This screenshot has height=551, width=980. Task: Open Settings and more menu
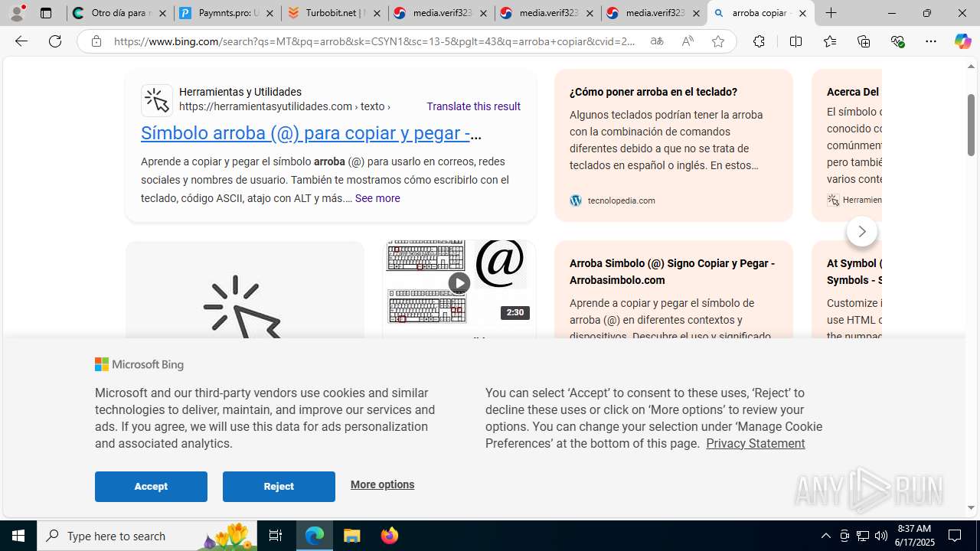coord(931,41)
